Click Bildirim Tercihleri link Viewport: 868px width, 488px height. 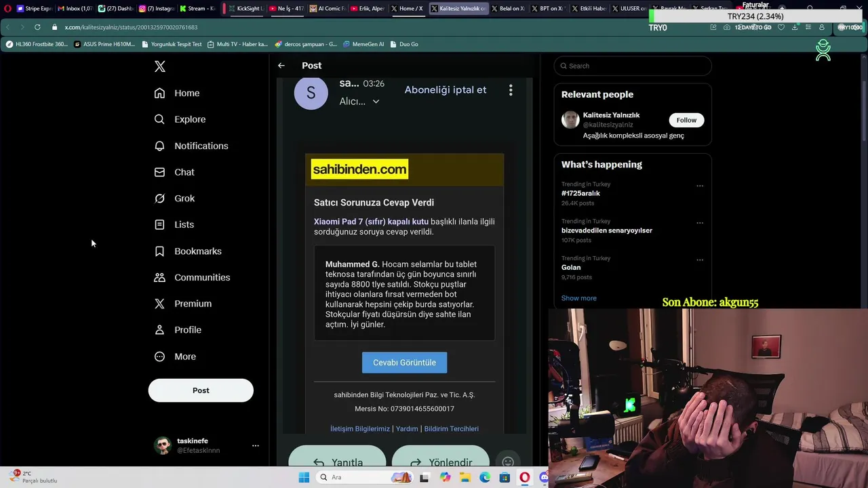[x=452, y=429]
